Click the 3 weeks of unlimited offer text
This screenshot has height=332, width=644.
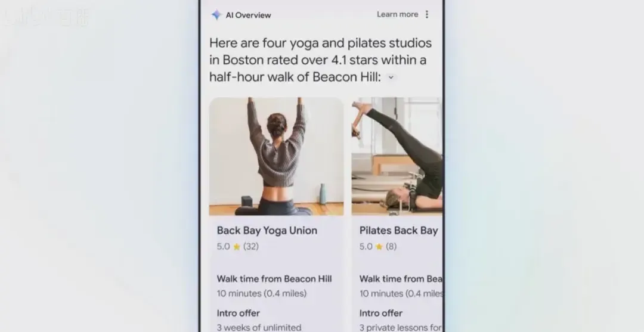click(259, 327)
